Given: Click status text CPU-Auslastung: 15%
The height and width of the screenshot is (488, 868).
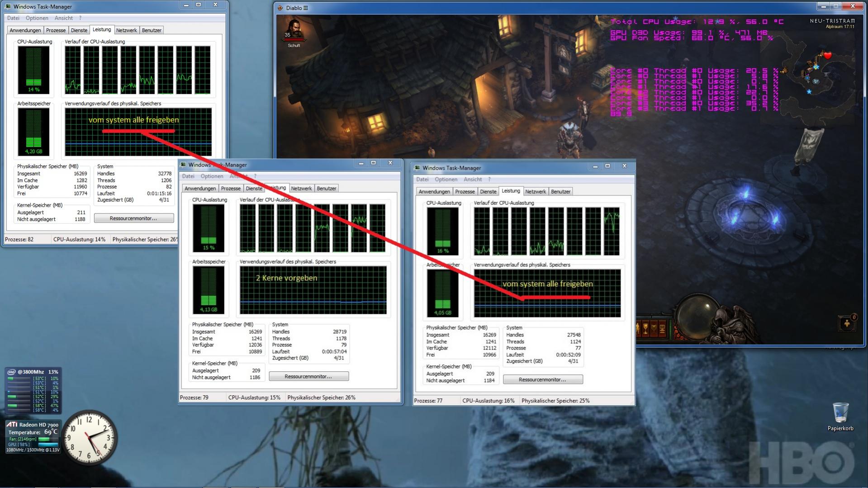Looking at the screenshot, I should click(254, 398).
